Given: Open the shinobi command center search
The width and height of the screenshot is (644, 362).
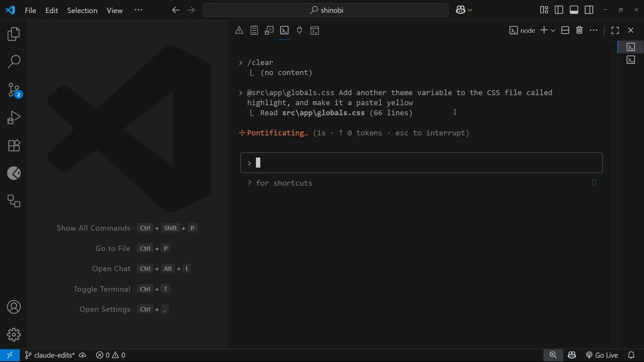Looking at the screenshot, I should point(326,10).
